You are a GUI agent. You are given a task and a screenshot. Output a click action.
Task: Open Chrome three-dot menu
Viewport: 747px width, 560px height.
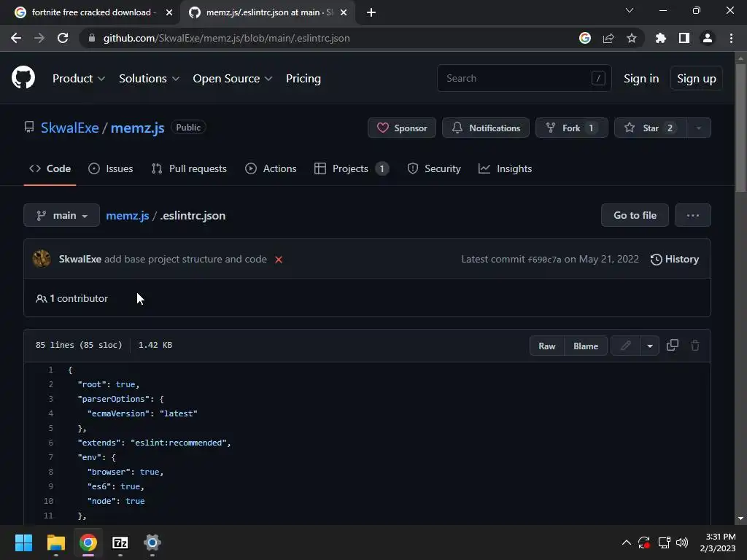point(731,38)
